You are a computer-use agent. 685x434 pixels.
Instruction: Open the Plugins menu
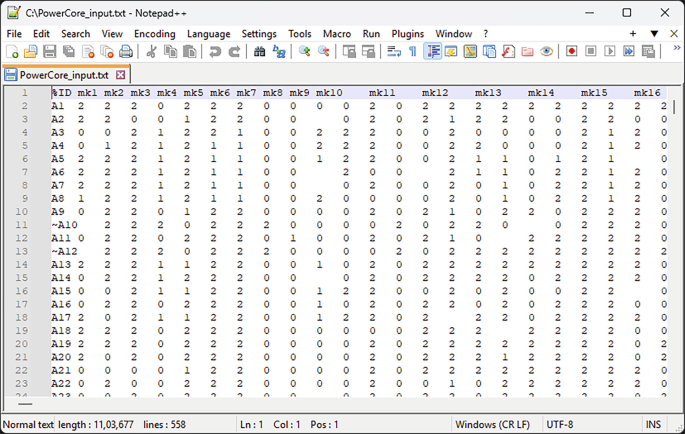[x=407, y=34]
